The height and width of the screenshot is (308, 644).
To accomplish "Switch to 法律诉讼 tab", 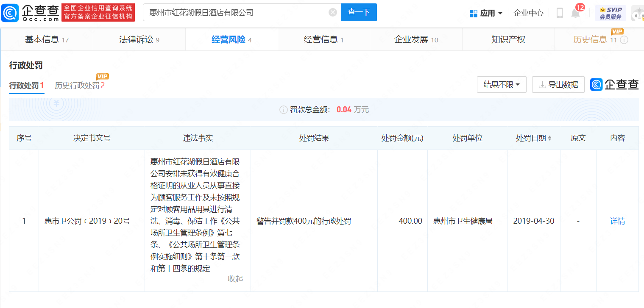I will pyautogui.click(x=139, y=40).
